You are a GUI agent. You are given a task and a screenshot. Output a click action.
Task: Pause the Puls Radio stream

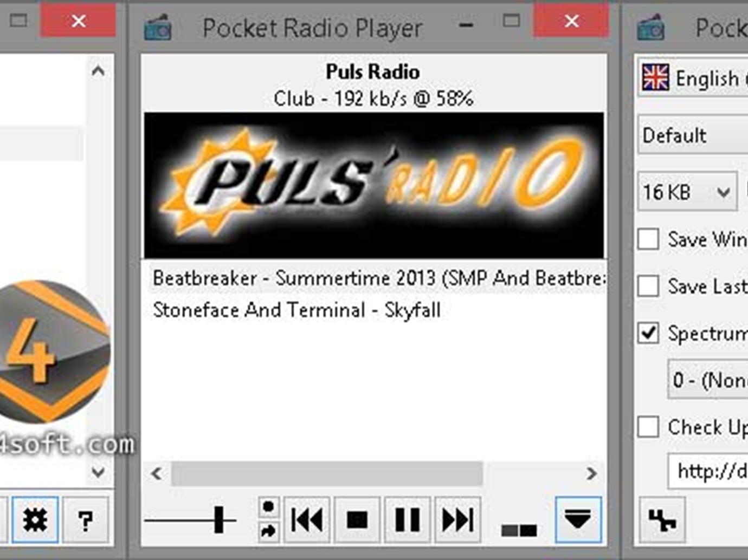[x=407, y=520]
